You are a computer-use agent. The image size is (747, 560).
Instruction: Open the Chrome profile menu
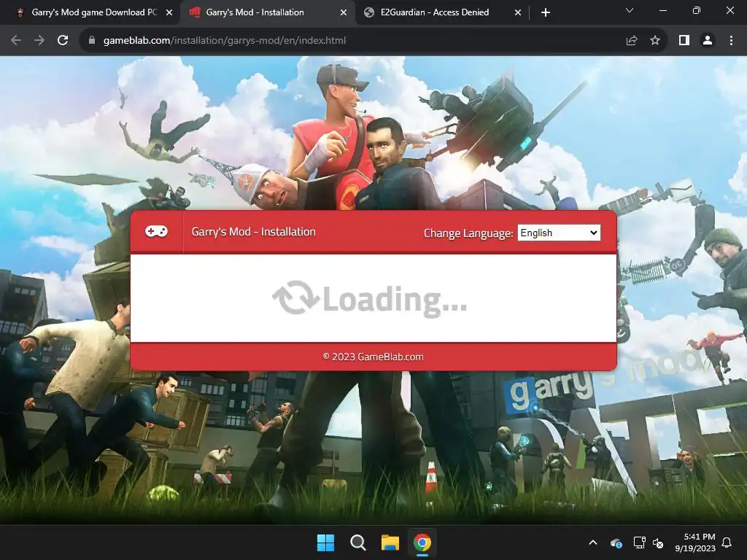pos(708,41)
